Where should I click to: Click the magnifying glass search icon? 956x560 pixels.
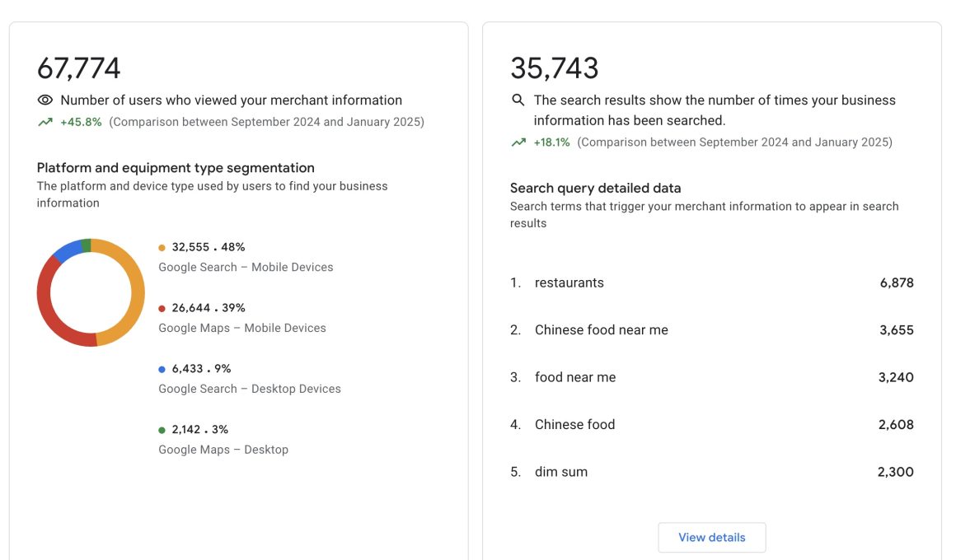click(x=517, y=100)
